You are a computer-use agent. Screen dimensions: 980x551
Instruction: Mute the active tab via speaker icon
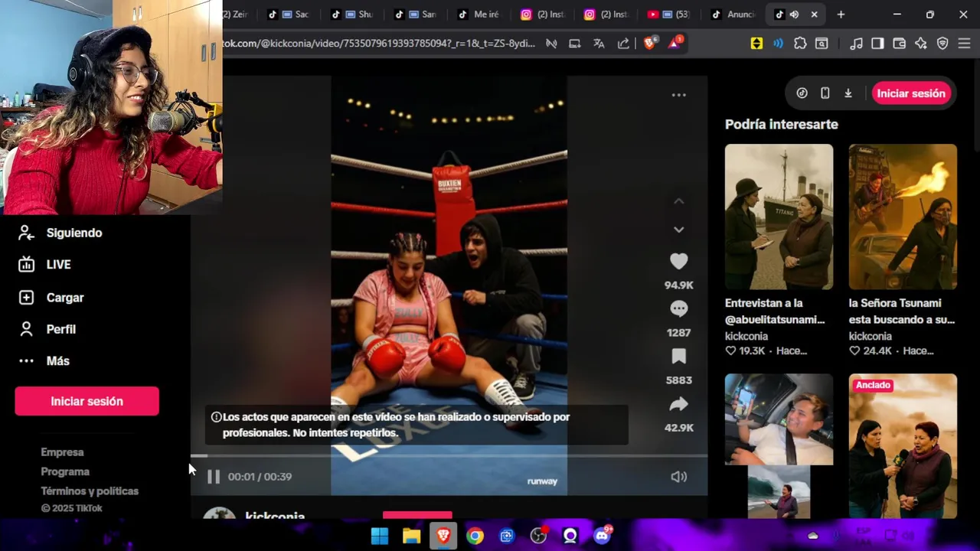point(794,15)
